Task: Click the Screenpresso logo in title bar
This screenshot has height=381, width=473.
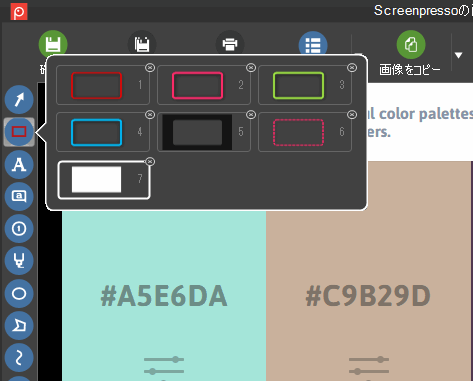Action: 19,11
